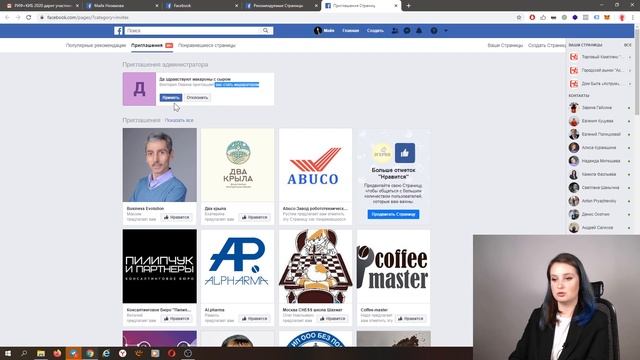Open Chrome three-dot menu

point(633,18)
